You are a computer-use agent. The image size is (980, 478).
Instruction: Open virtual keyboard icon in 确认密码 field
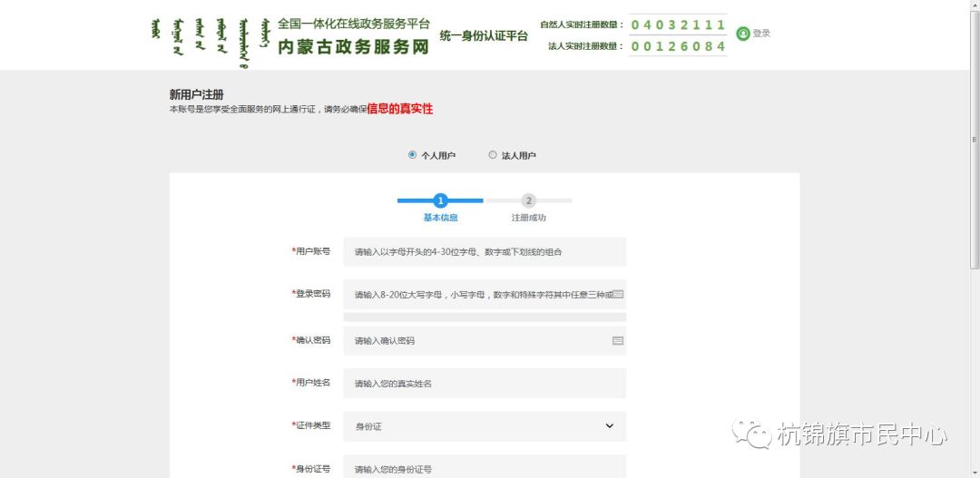pos(618,340)
